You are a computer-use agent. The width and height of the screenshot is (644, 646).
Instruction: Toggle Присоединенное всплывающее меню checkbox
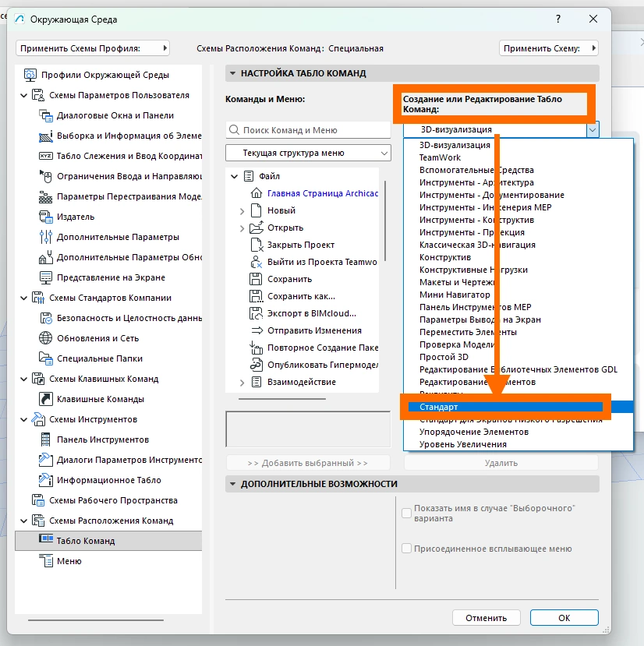(x=406, y=549)
